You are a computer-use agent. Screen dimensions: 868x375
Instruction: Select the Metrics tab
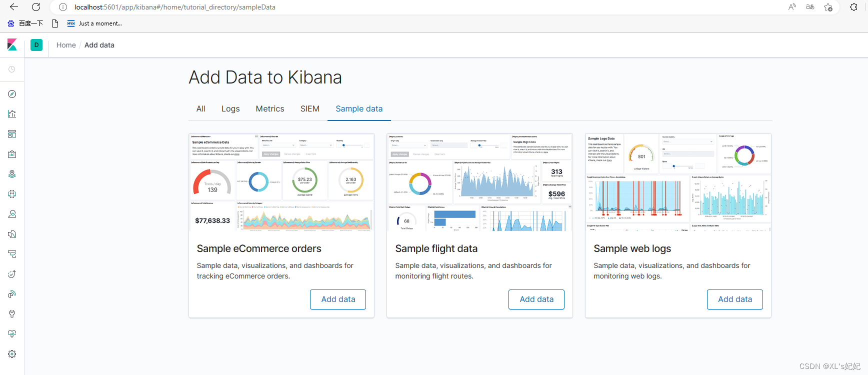click(x=270, y=108)
